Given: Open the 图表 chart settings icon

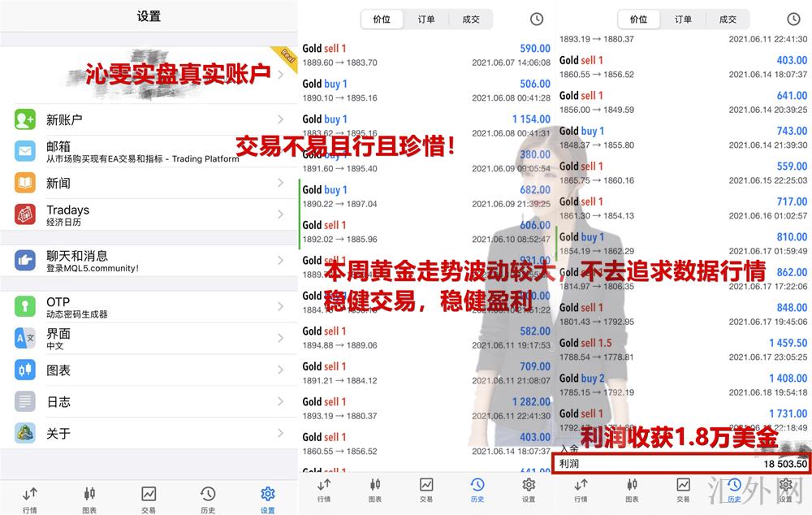Looking at the screenshot, I should tap(25, 370).
